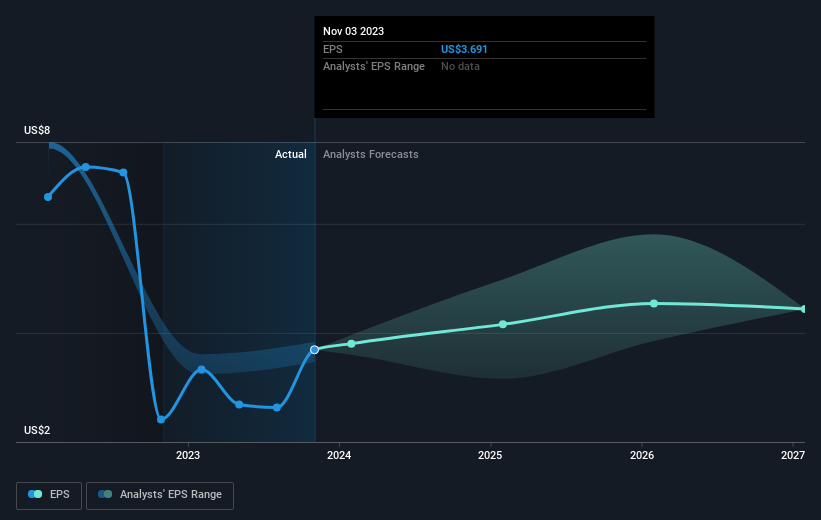Click the 'Actual' section label
Image resolution: width=821 pixels, height=520 pixels.
pyautogui.click(x=291, y=154)
